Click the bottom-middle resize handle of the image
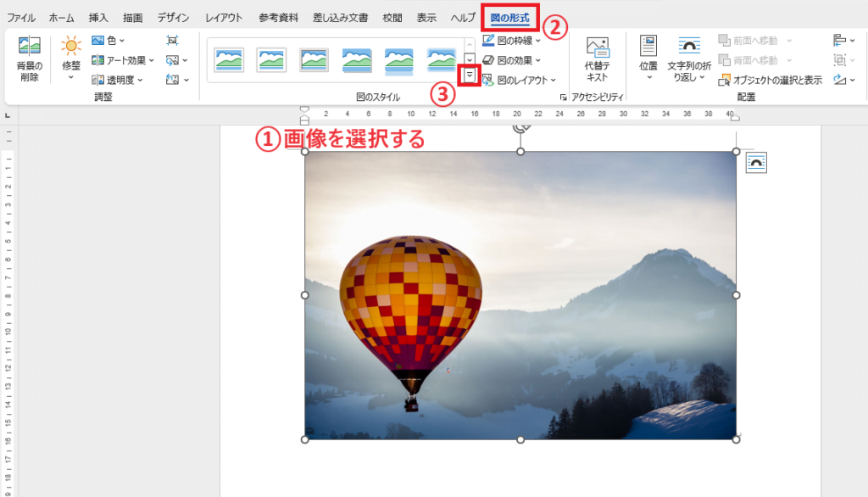 pos(520,439)
